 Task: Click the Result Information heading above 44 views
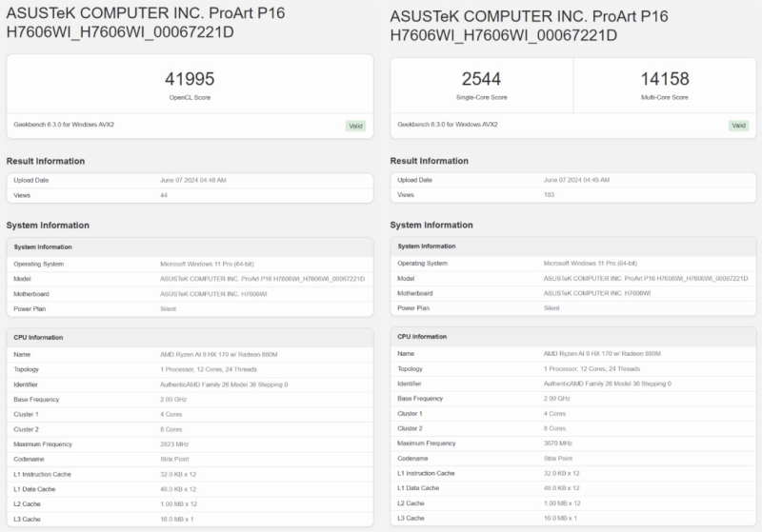point(46,161)
